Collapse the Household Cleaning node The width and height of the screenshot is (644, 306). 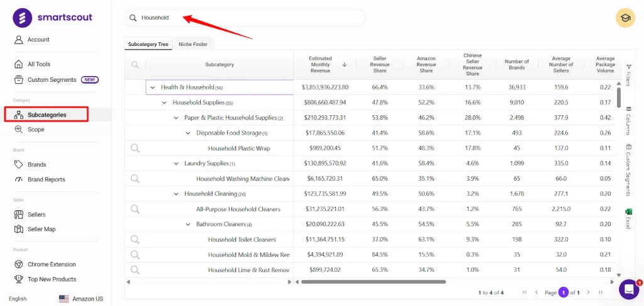[x=176, y=194]
